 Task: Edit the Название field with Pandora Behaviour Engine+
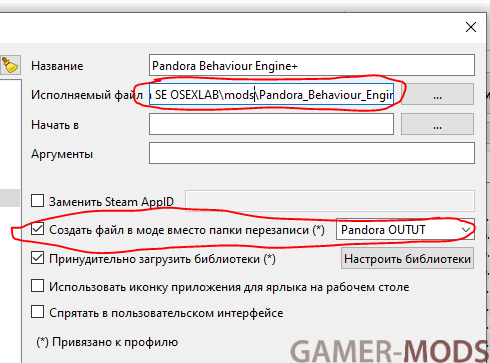tap(312, 65)
